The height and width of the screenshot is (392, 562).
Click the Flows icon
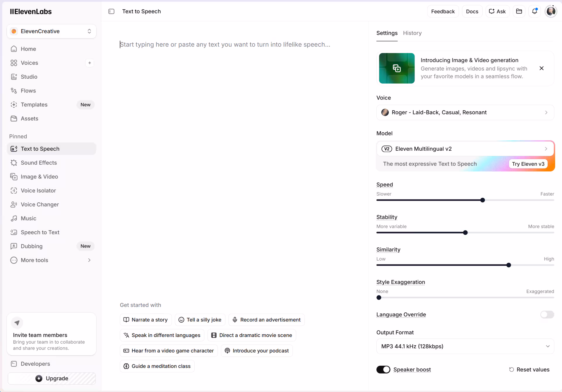[x=14, y=91]
